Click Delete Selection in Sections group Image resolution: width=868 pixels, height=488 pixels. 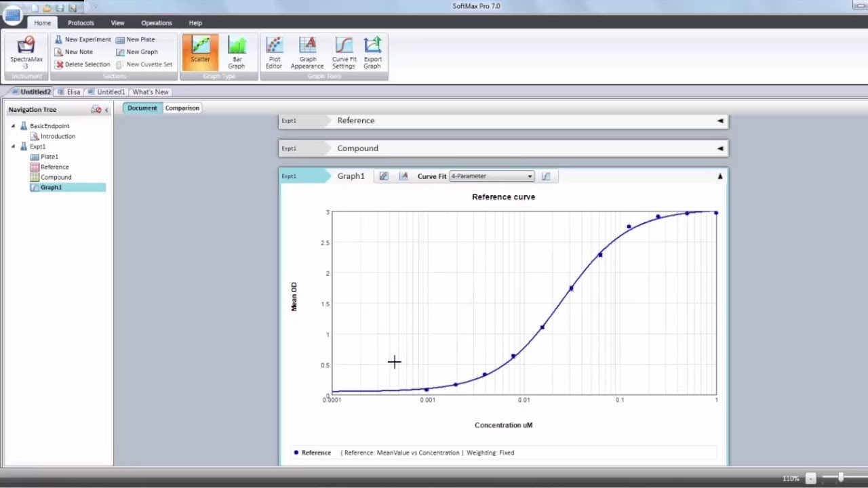coord(83,64)
